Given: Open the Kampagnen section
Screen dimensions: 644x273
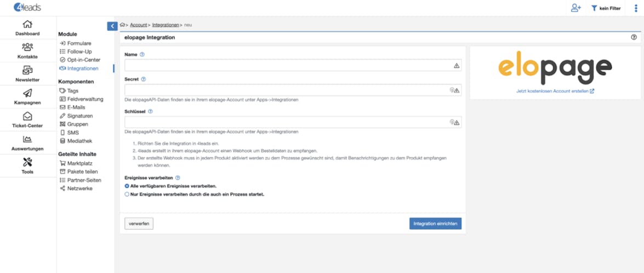Looking at the screenshot, I should tap(27, 97).
